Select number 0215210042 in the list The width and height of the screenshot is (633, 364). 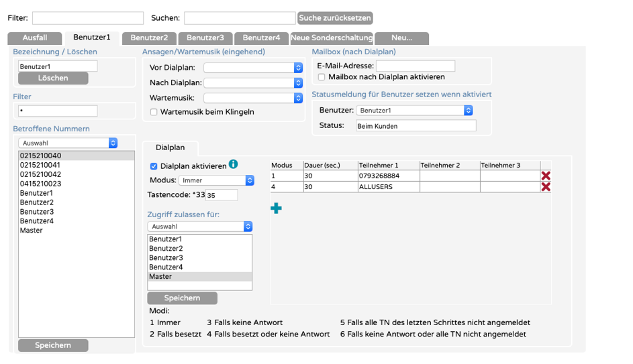pyautogui.click(x=77, y=174)
